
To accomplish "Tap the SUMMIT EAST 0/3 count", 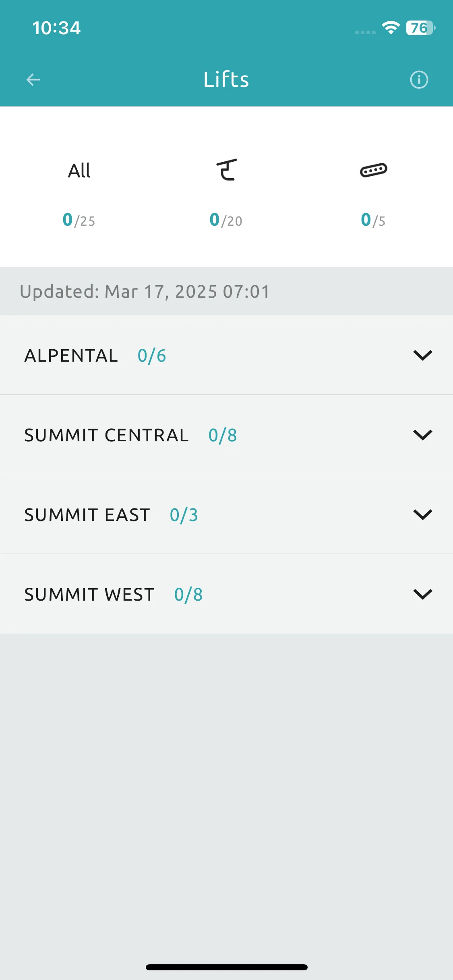I will point(184,515).
